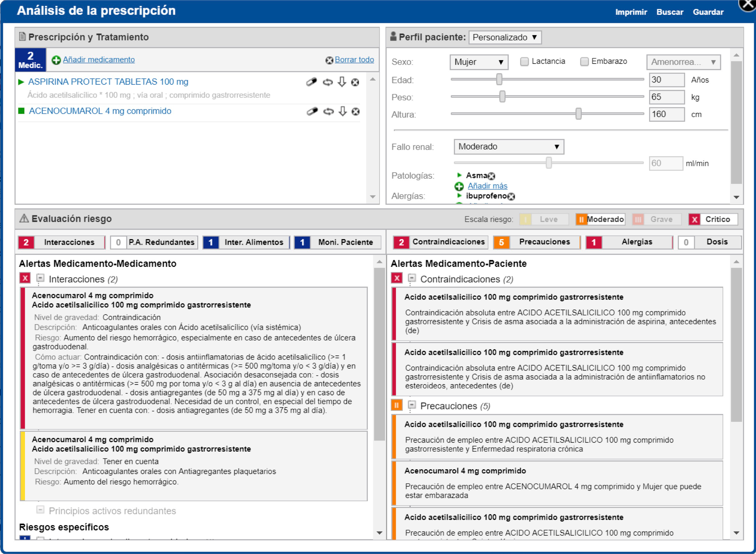Remove Acenocumarol with its X icon

355,111
